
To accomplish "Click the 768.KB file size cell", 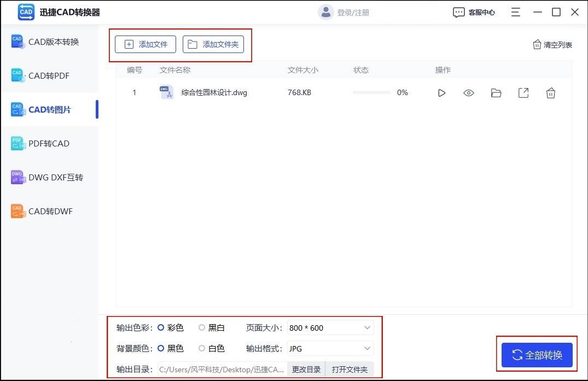I will pos(299,92).
